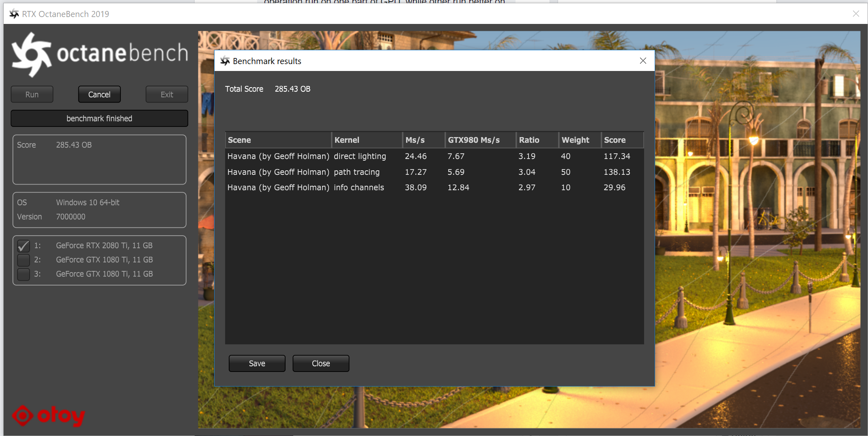Click the weight 50 cell
868x436 pixels.
566,172
